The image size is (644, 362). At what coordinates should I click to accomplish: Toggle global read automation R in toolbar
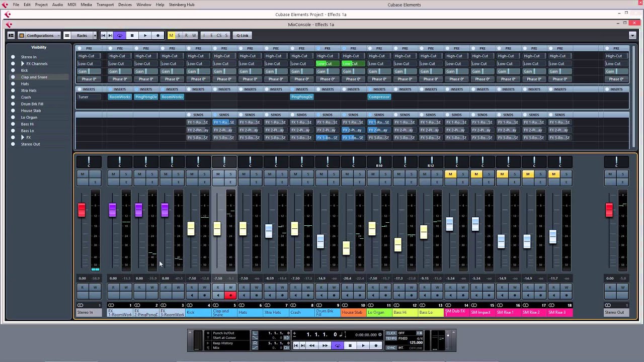click(186, 35)
